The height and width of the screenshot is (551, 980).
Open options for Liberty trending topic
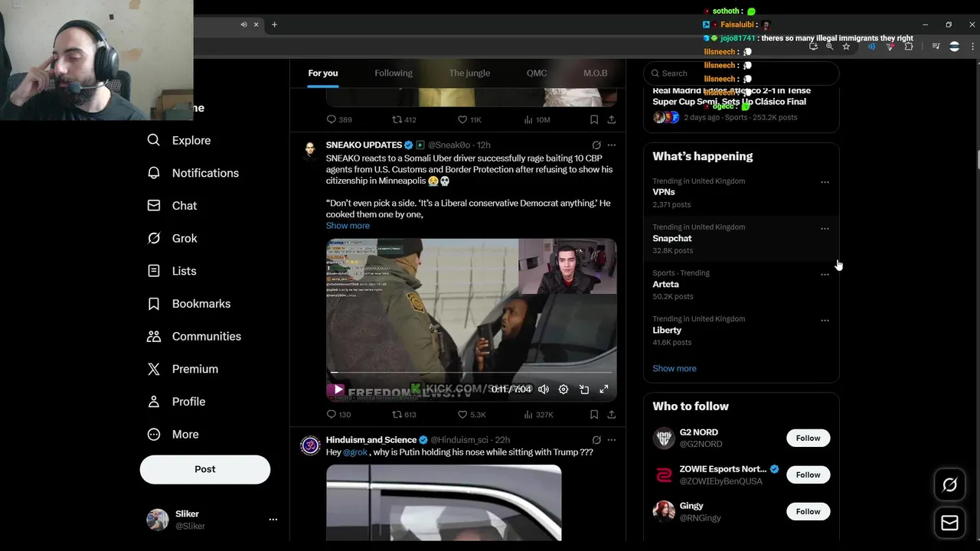click(825, 320)
